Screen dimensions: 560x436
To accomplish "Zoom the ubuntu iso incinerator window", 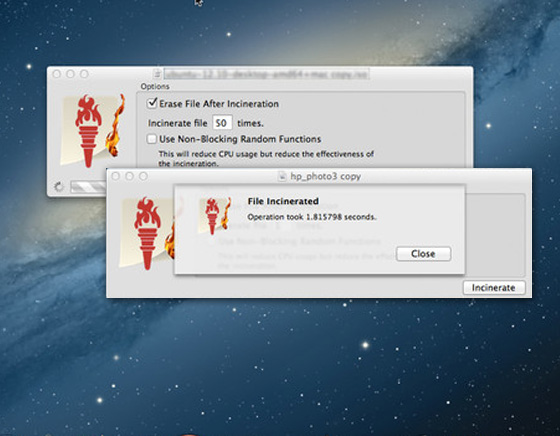I will 84,74.
